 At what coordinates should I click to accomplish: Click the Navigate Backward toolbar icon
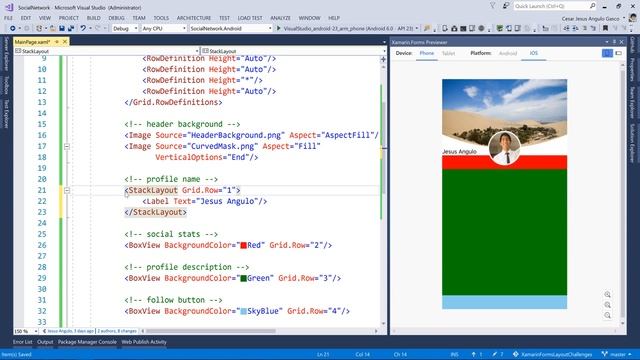(x=13, y=29)
